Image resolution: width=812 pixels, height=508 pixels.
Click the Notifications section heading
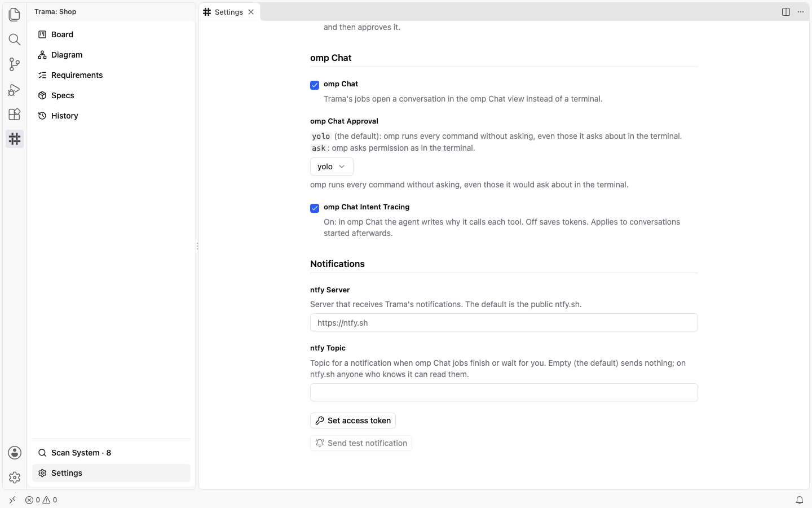[337, 264]
